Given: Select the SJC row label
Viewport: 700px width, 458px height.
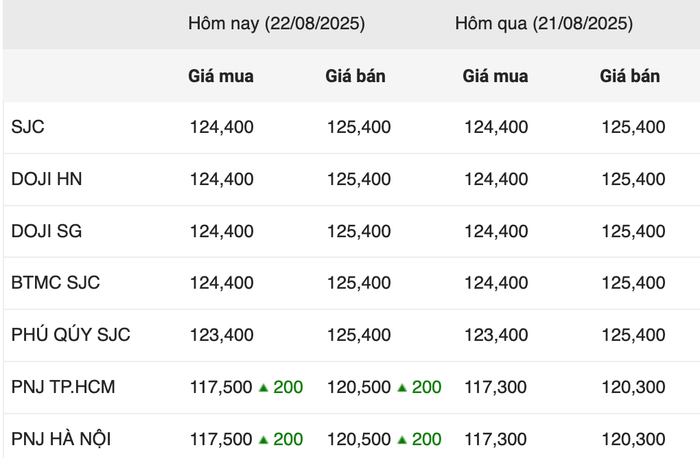Looking at the screenshot, I should 28,127.
